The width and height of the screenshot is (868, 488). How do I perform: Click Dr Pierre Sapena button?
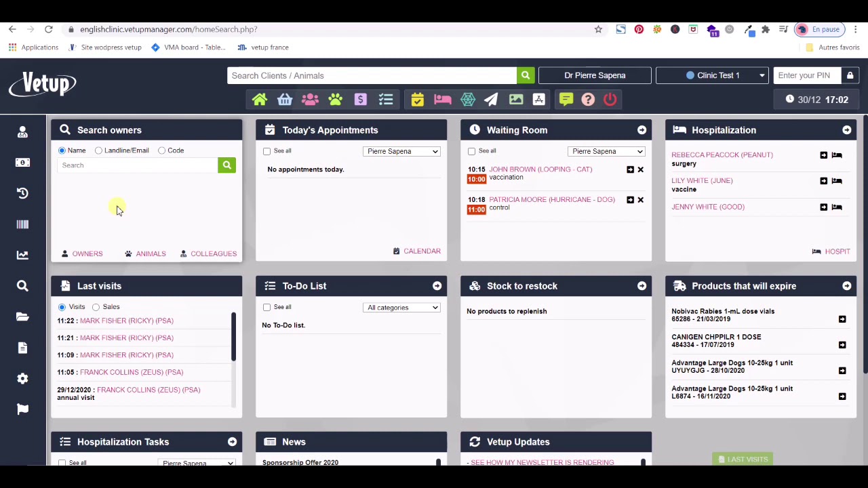[x=595, y=75]
